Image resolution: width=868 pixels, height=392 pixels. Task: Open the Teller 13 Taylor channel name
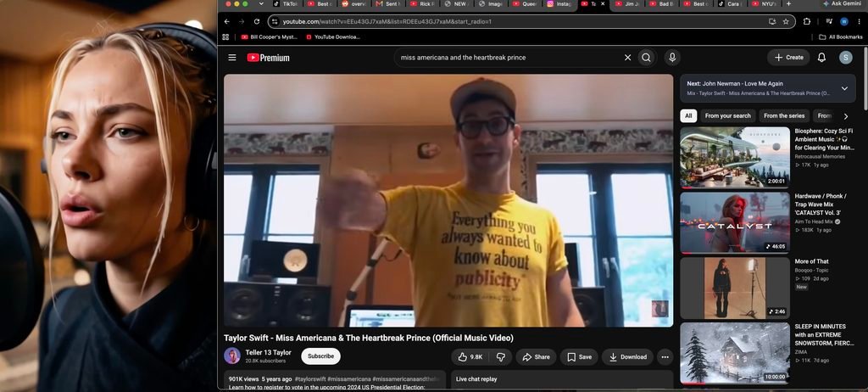tap(268, 353)
